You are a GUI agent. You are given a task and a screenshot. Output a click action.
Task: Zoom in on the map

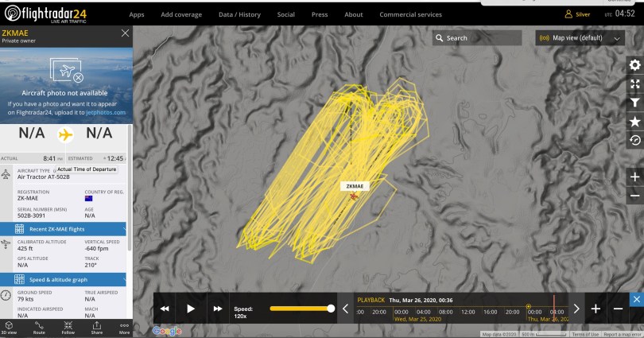pyautogui.click(x=635, y=177)
